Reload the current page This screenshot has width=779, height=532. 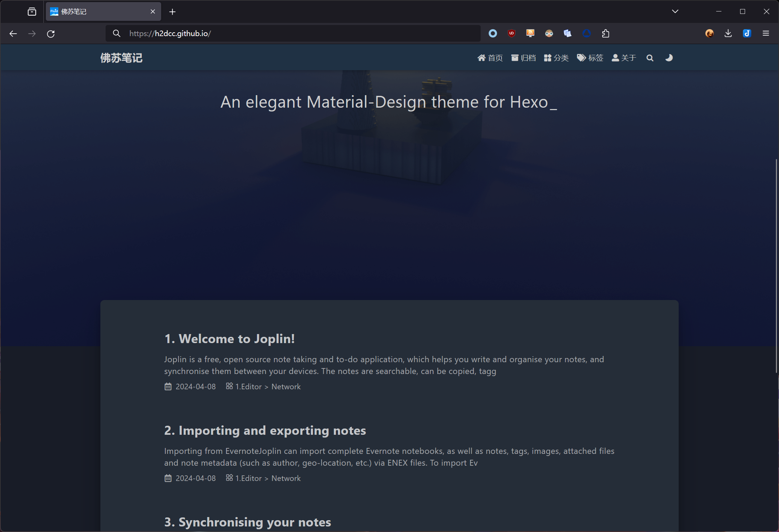click(x=51, y=34)
